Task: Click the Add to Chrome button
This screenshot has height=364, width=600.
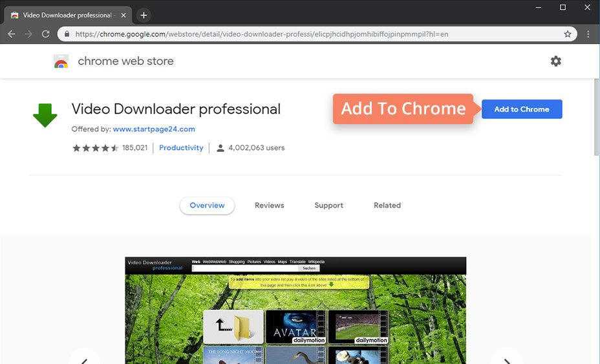Action: click(522, 109)
